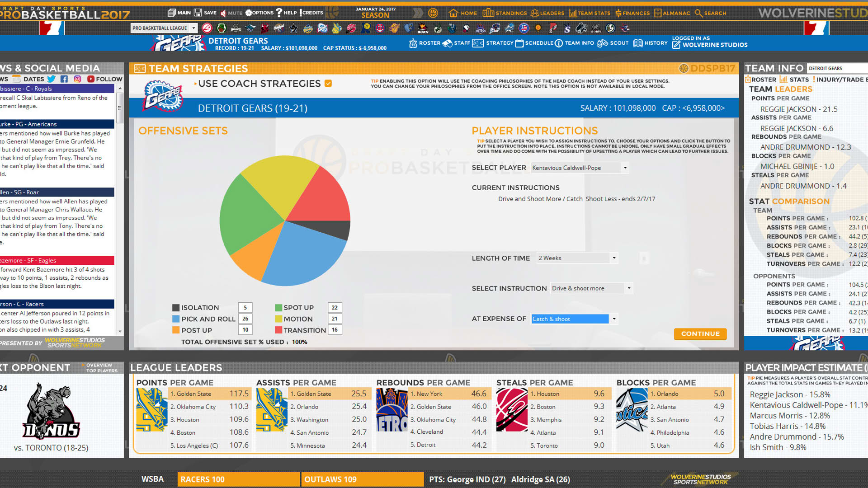Open Leaders from the top navigation

pyautogui.click(x=547, y=13)
